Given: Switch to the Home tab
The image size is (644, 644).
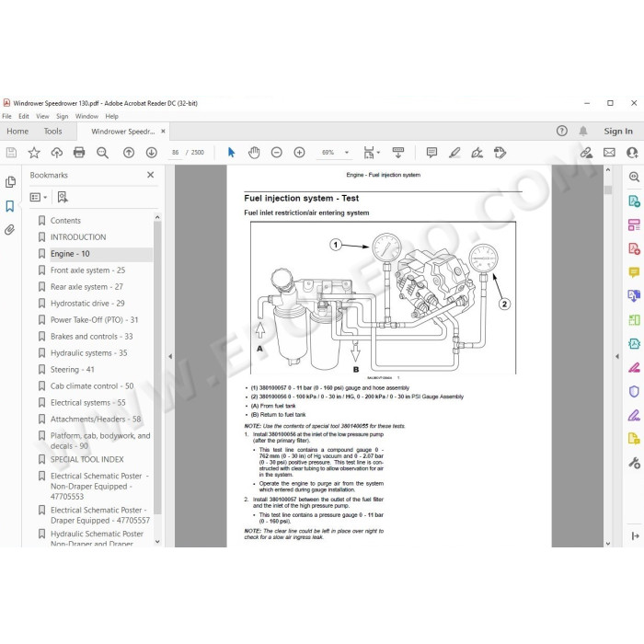Looking at the screenshot, I should [x=17, y=132].
